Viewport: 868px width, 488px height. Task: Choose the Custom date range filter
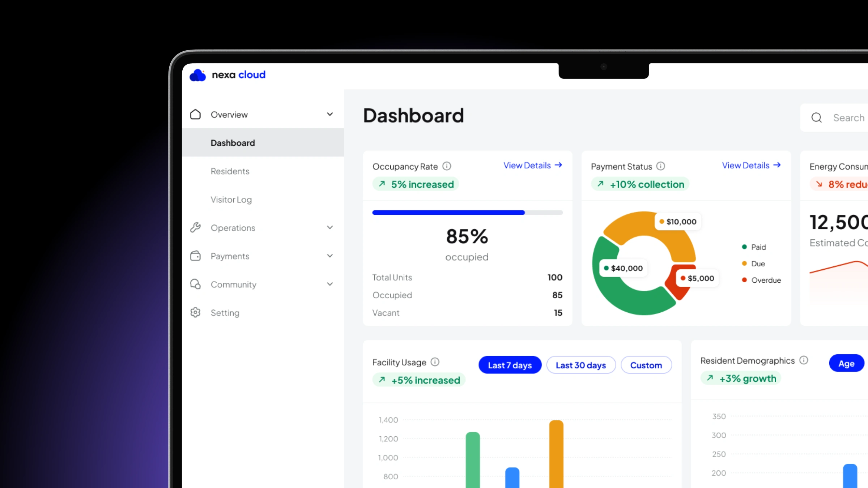click(646, 365)
